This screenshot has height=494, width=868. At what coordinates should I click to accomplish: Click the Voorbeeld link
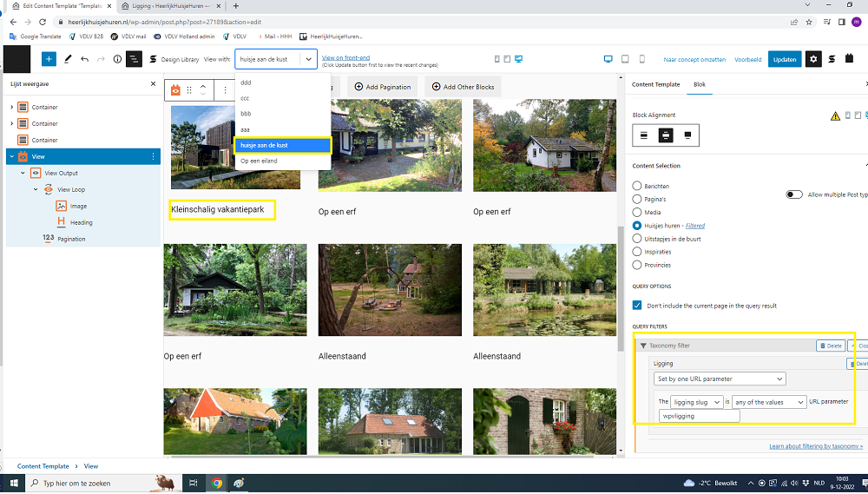[748, 59]
